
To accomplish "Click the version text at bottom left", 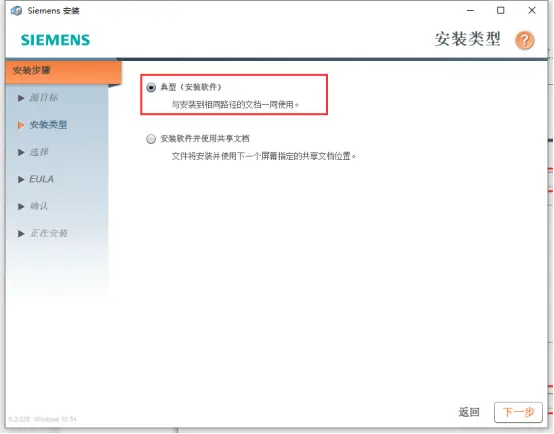I will coord(42,419).
